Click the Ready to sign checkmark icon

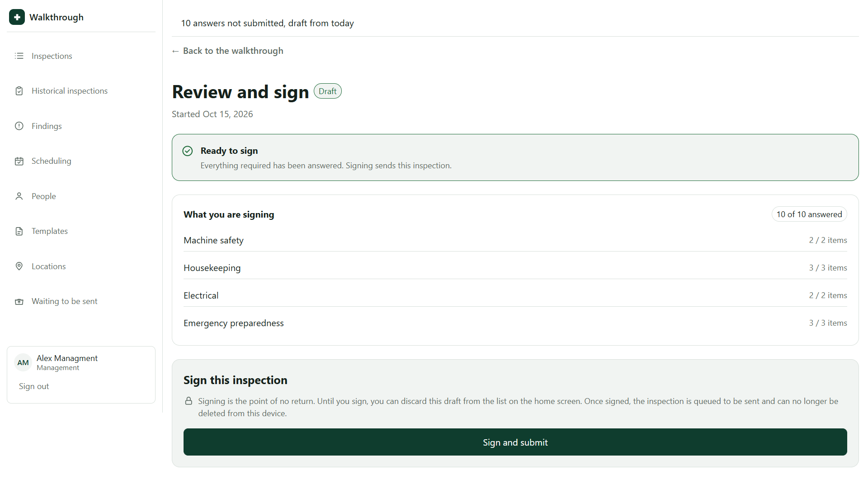click(188, 151)
